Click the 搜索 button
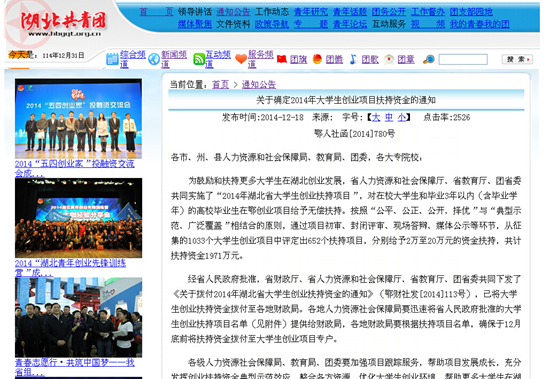Viewport: 550px width, 379px height. point(517,59)
